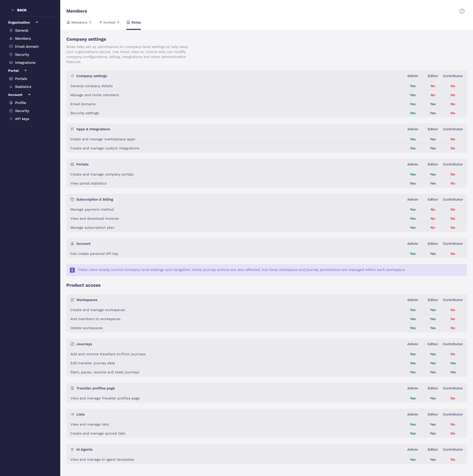Click the Subscription & billing section header
The height and width of the screenshot is (476, 473).
tap(95, 199)
